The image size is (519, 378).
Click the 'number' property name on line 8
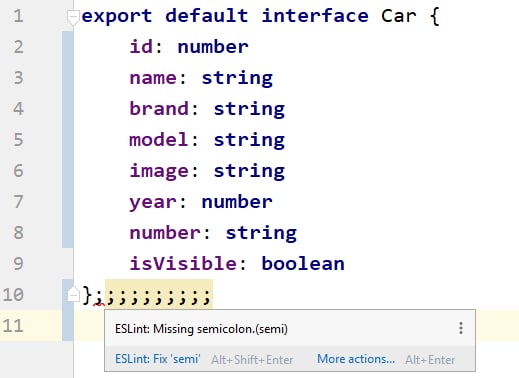pos(165,233)
